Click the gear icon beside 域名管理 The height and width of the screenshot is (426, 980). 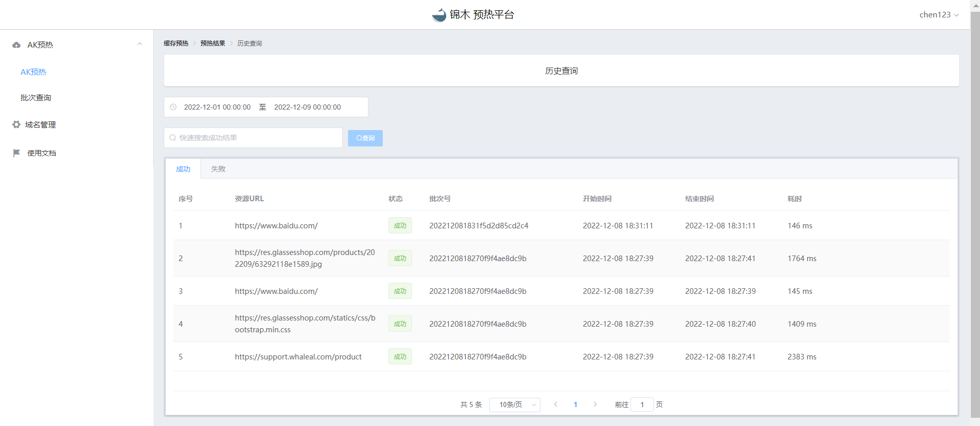point(16,124)
